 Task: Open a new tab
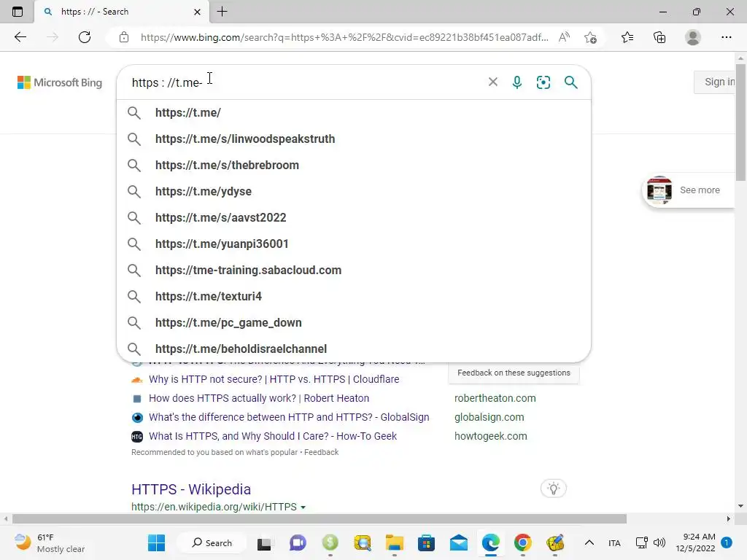tap(222, 12)
